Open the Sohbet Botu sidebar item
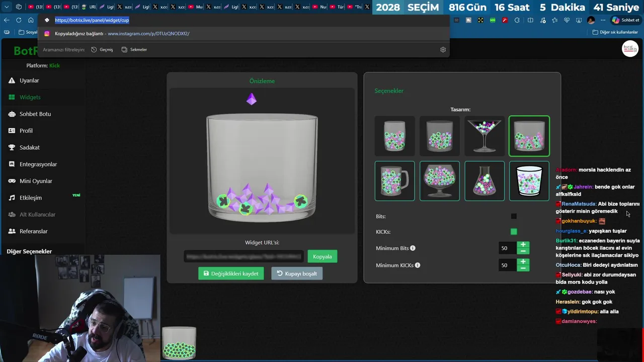 35,114
